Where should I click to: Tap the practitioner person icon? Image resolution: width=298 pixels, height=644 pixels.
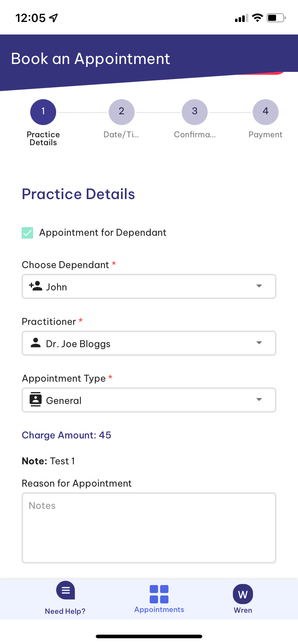click(36, 343)
